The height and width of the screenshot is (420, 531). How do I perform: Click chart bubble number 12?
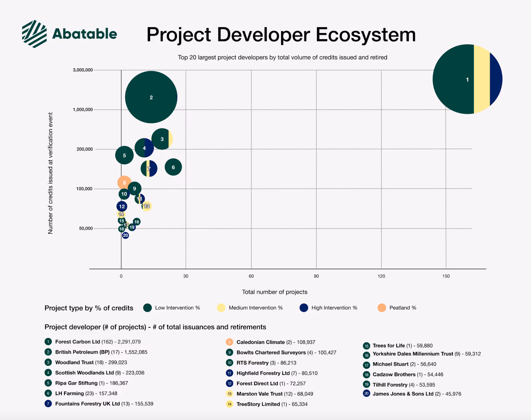click(x=122, y=206)
